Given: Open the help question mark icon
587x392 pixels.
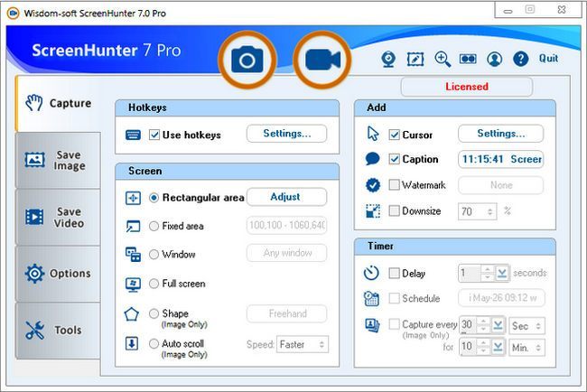Looking at the screenshot, I should (521, 59).
